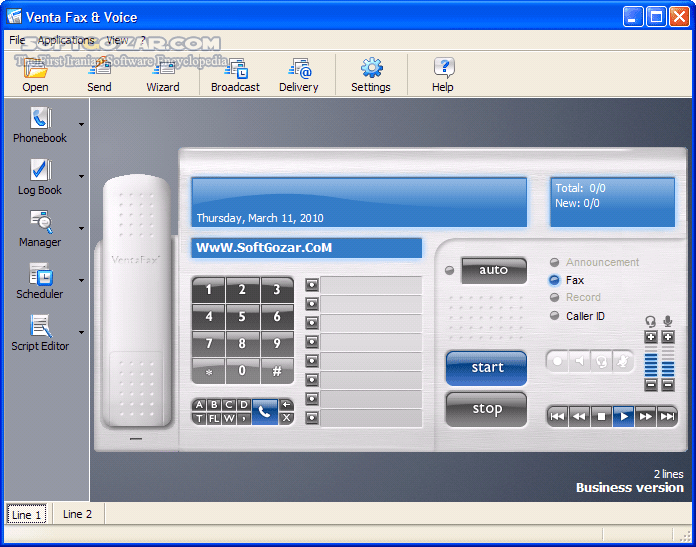Image resolution: width=696 pixels, height=547 pixels.
Task: Expand the Script Editor dropdown arrow
Action: tap(81, 332)
